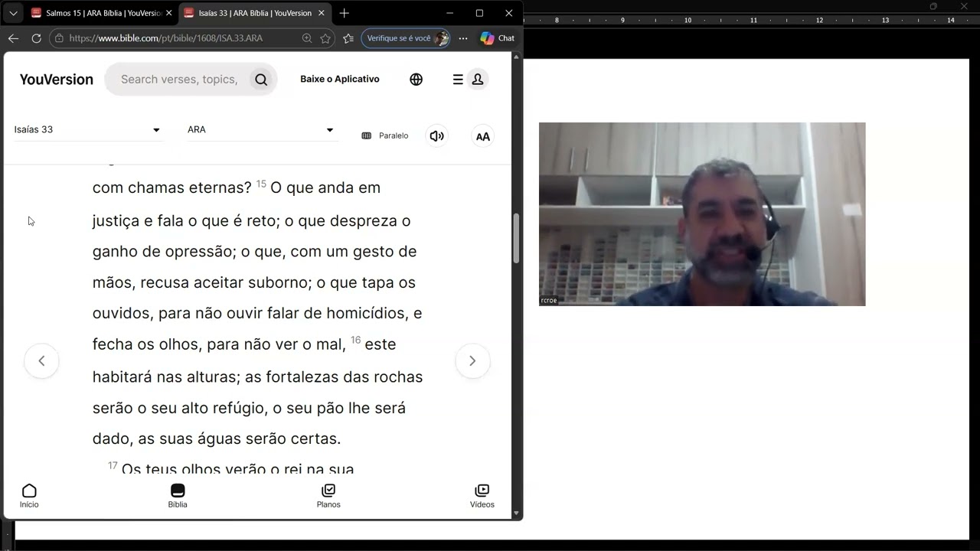Open the Copilot Chat button
980x551 pixels.
[498, 38]
